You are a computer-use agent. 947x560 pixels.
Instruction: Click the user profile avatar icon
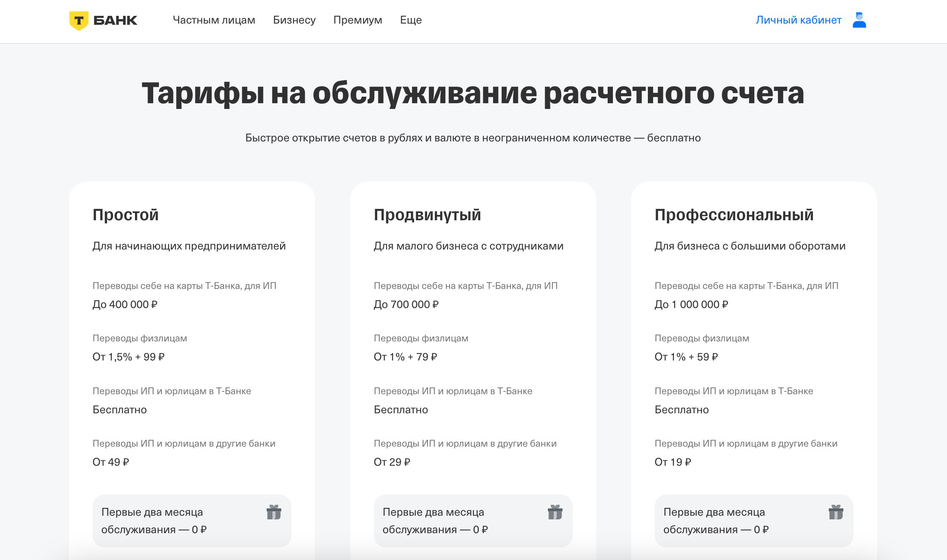pyautogui.click(x=859, y=20)
